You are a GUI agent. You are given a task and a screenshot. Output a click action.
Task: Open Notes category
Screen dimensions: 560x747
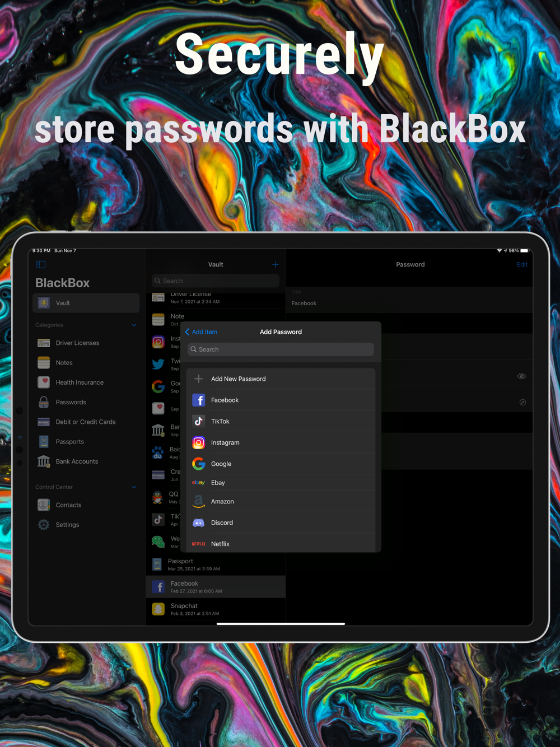pyautogui.click(x=86, y=362)
